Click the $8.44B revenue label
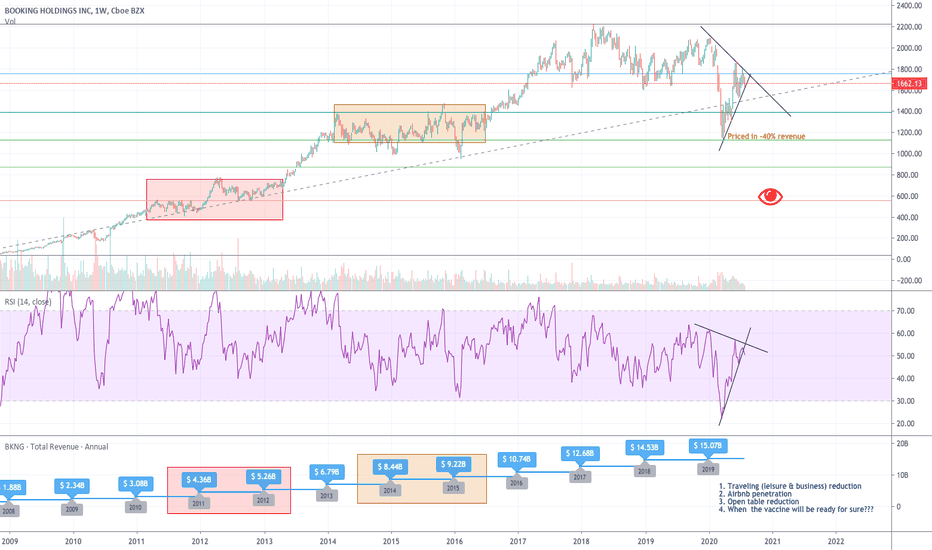932x550 pixels. click(x=390, y=467)
